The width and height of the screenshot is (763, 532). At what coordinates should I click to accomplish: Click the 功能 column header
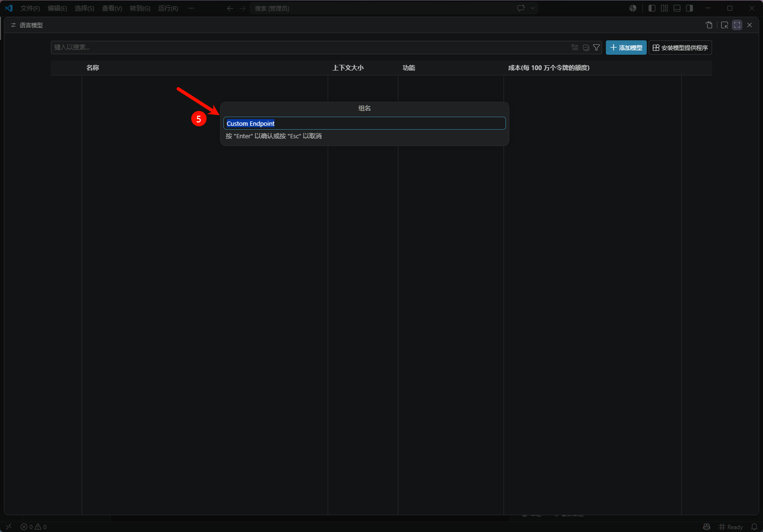[409, 68]
